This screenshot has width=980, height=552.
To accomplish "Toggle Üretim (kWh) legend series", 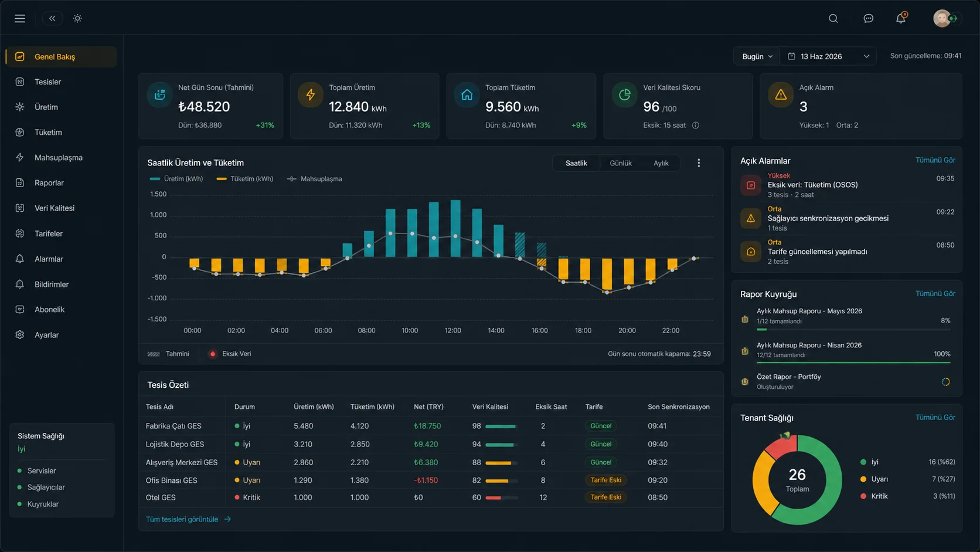I will (x=176, y=179).
